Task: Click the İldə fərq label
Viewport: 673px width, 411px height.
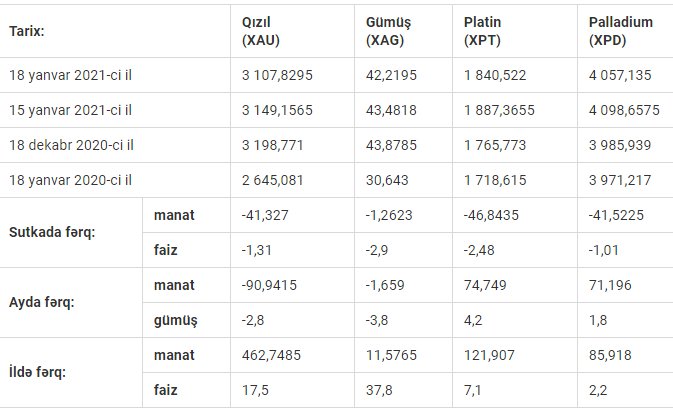Action: click(37, 372)
